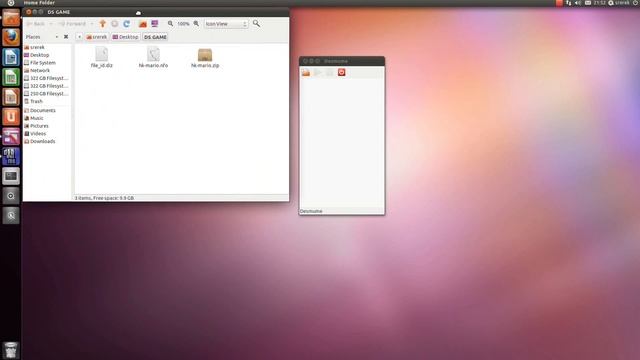Zoom in the icon view
The image size is (640, 360).
click(x=196, y=24)
